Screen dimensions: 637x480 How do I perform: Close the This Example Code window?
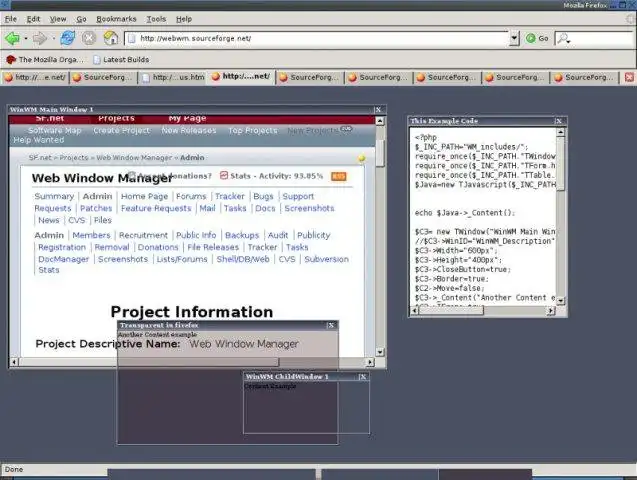point(559,121)
